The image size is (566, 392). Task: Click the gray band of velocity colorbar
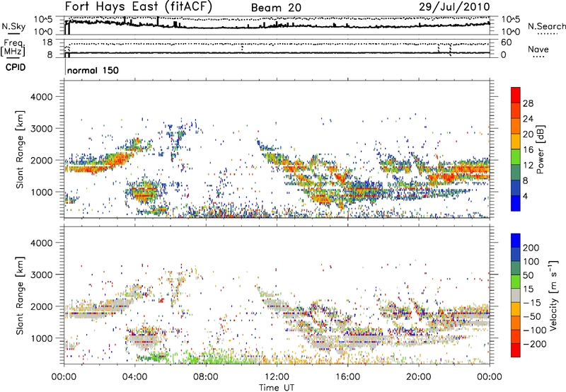(516, 295)
